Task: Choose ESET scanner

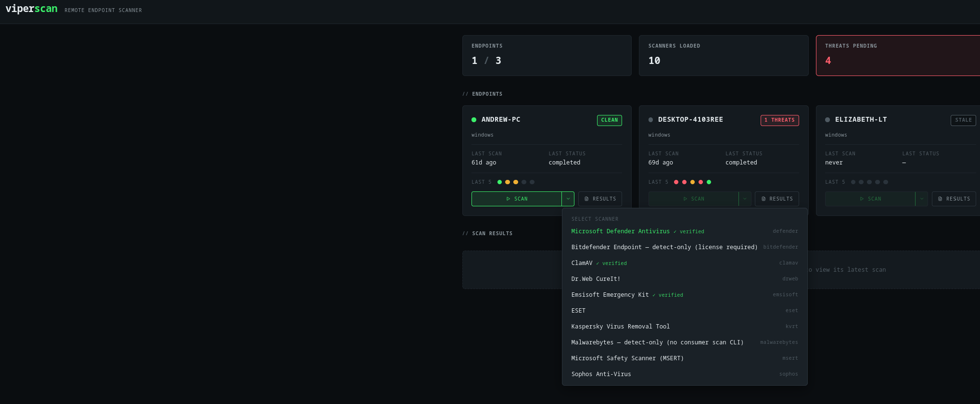Action: [685, 311]
